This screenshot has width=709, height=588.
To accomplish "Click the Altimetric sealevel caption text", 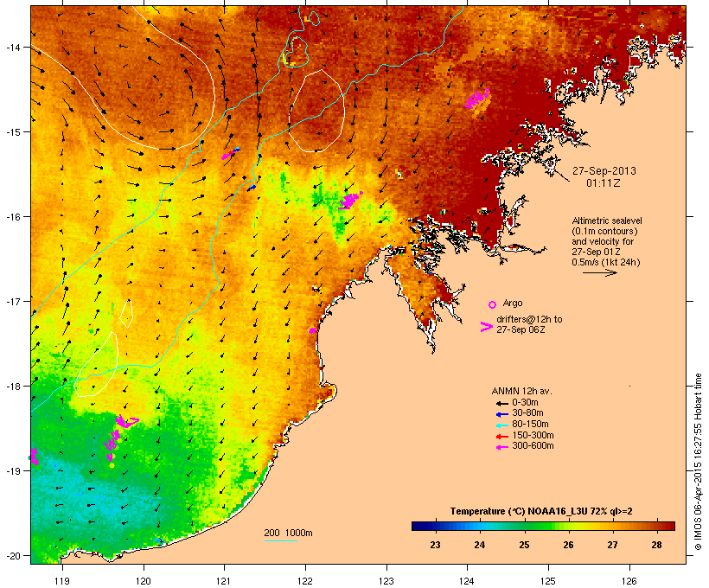I will coord(607,220).
